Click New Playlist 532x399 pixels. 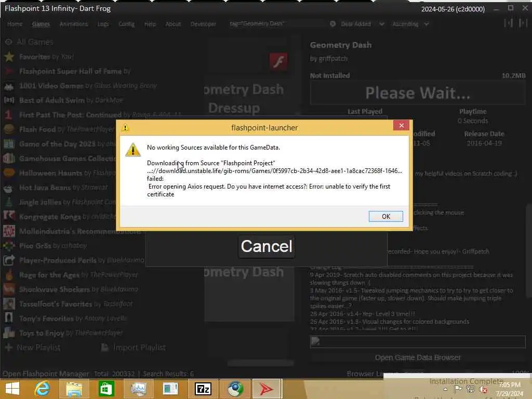click(33, 348)
